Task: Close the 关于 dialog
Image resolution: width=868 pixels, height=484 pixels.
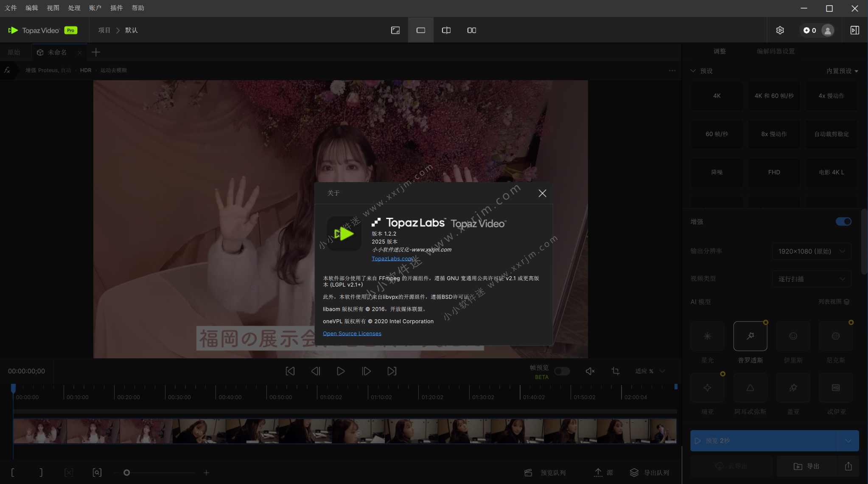Action: (x=542, y=193)
